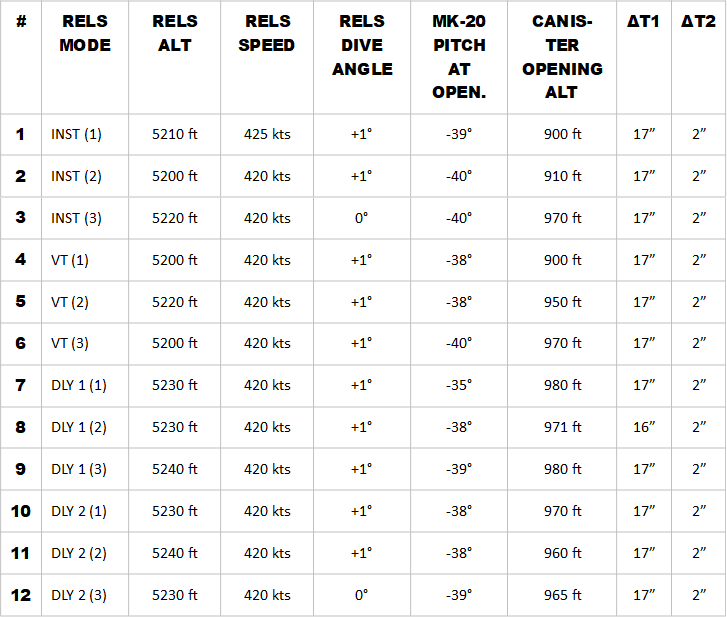The image size is (727, 617).
Task: Select the RELS DIVE ANGLE header cell
Action: 361,46
